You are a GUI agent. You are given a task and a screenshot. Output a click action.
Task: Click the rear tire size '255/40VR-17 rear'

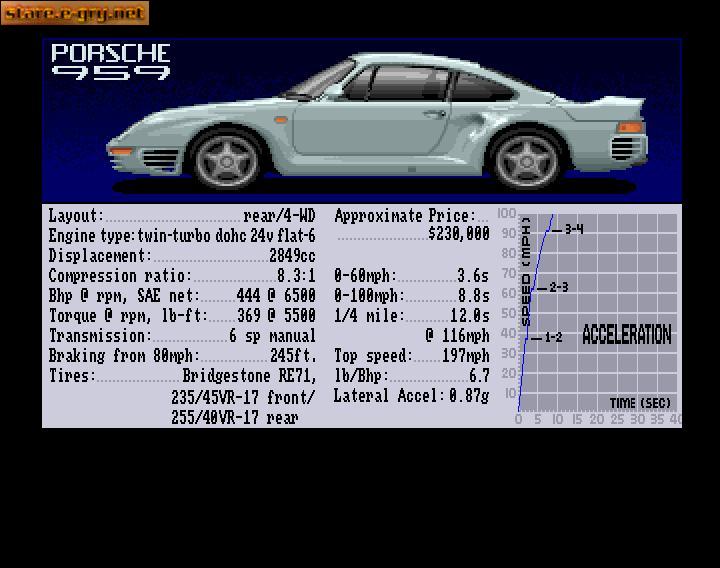pyautogui.click(x=235, y=417)
